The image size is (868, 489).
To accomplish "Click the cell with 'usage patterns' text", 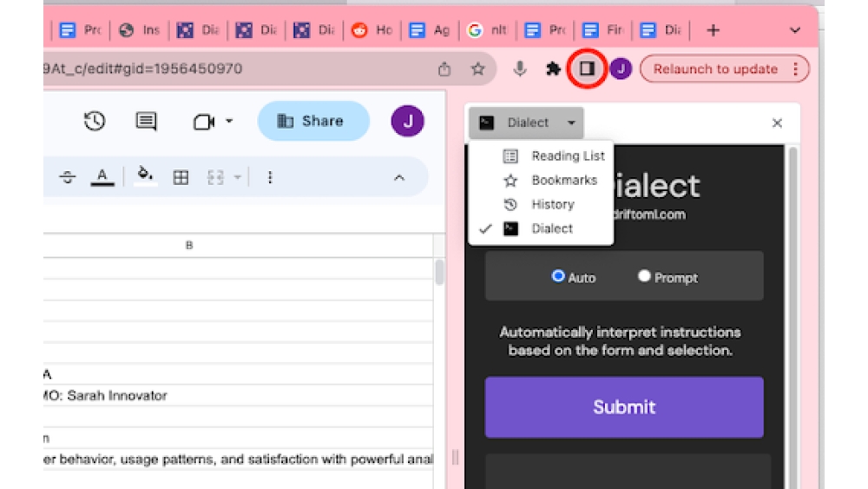I will point(238,459).
